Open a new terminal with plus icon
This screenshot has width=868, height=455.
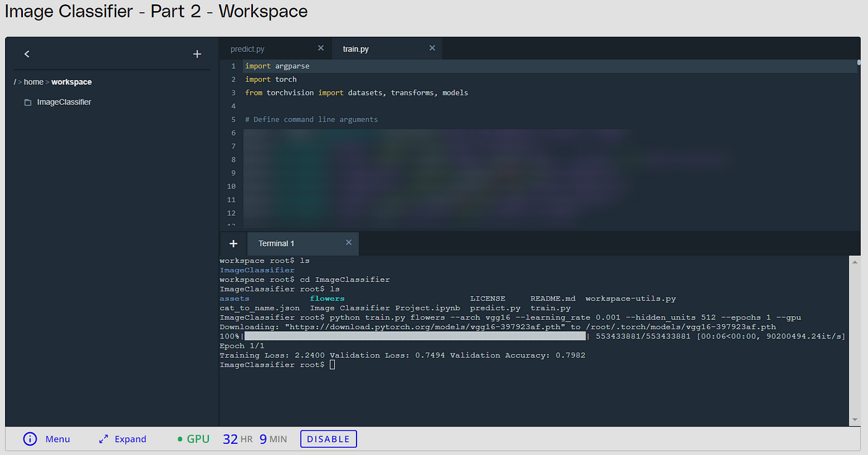tap(233, 244)
